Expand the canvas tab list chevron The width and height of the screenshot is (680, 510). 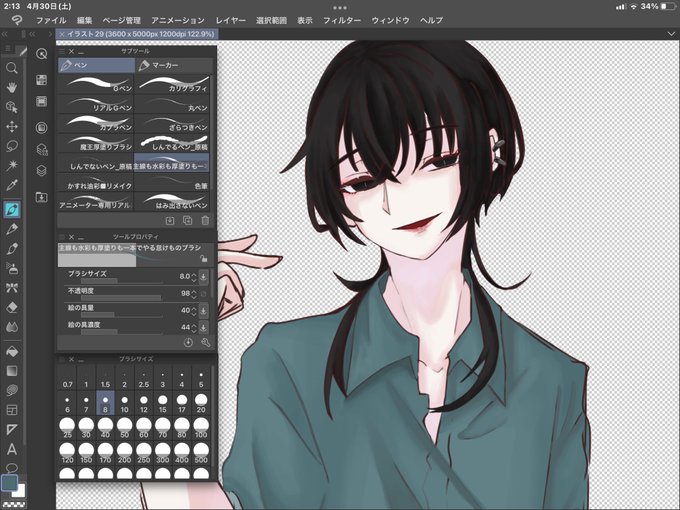pyautogui.click(x=671, y=34)
